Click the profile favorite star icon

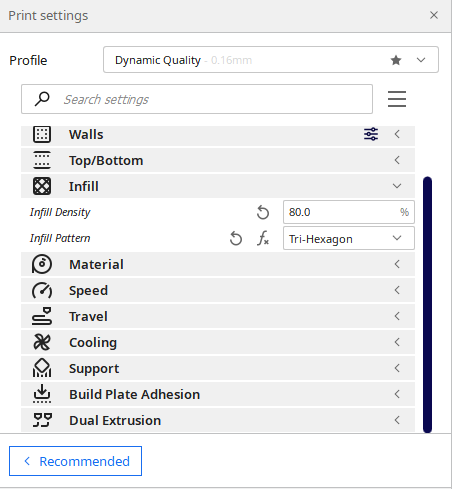pos(396,60)
